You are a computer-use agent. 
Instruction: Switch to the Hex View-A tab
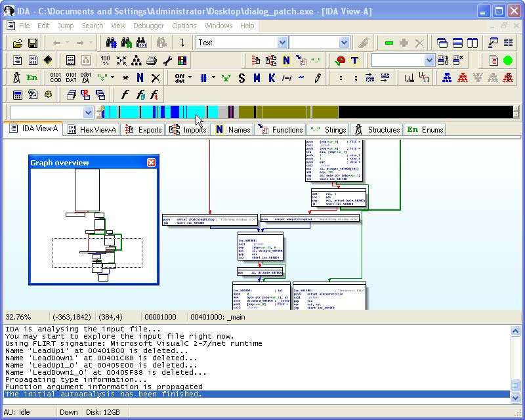click(x=92, y=130)
